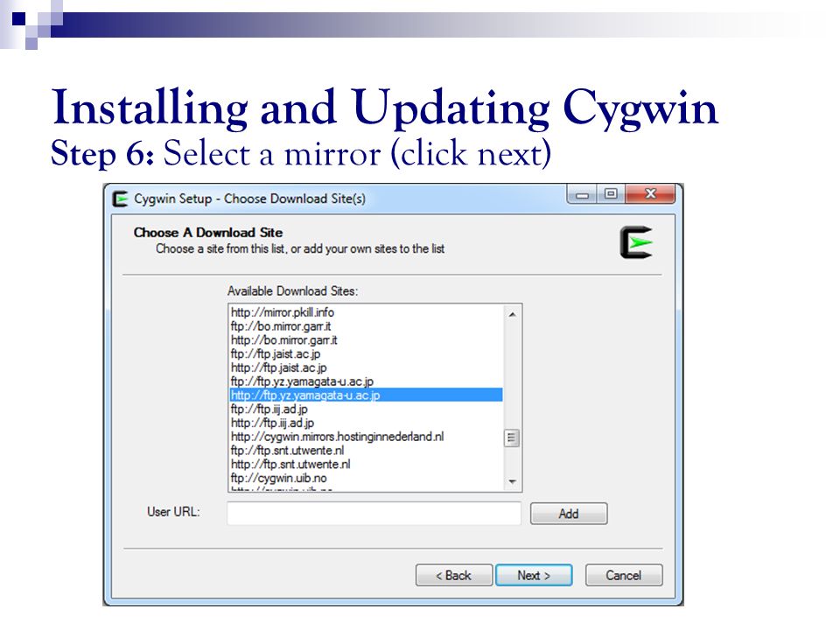Close the Cygwin Setup dialog
840x630 pixels.
click(x=650, y=194)
